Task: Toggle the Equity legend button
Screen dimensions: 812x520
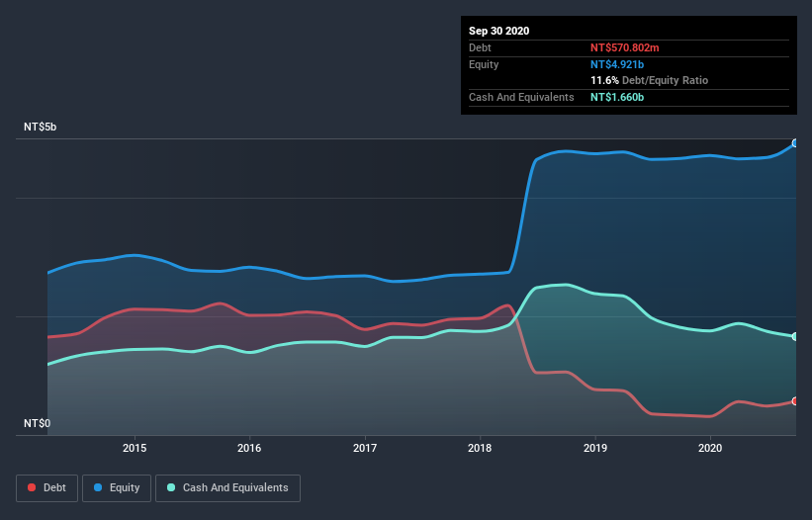Action: pos(117,488)
